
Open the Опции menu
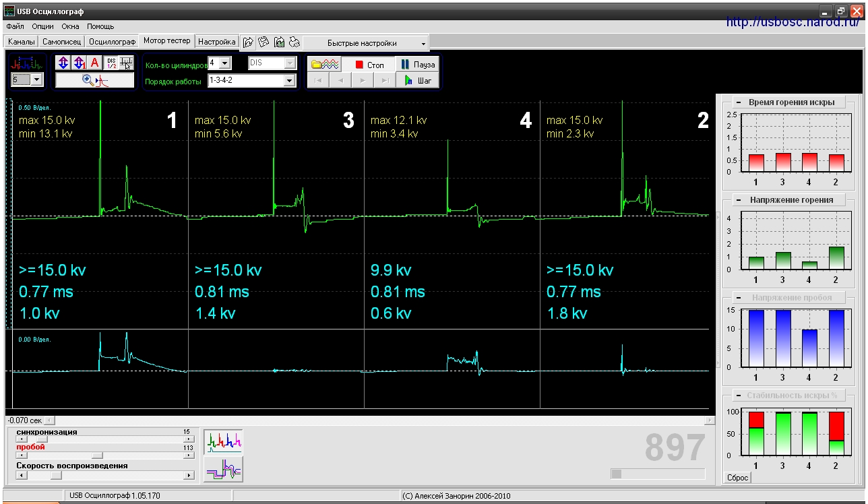42,26
